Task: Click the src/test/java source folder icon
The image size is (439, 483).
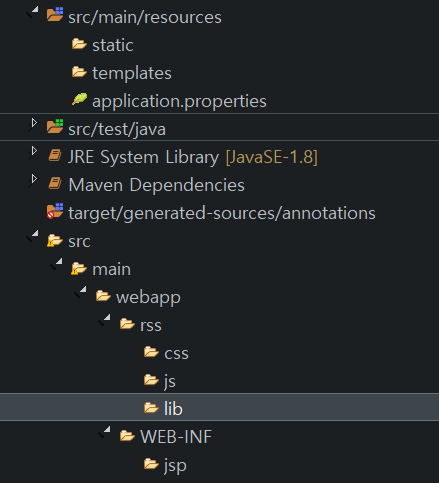Action: [x=55, y=126]
